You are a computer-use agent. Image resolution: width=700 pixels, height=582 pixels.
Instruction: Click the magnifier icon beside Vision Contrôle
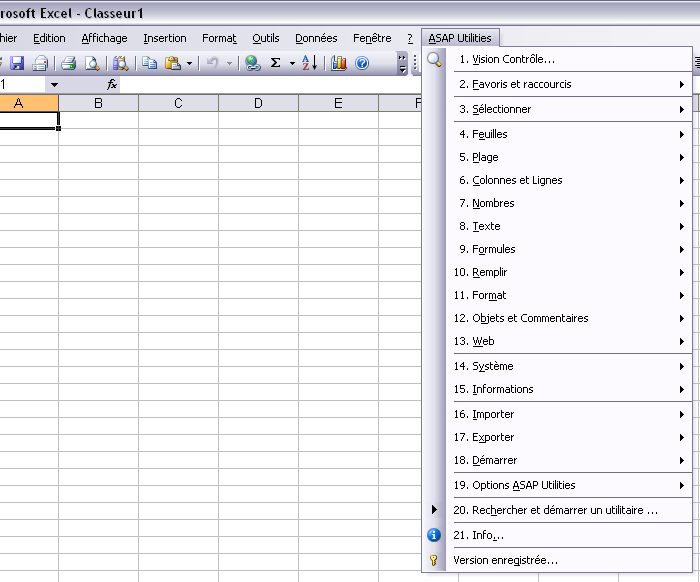coord(434,59)
